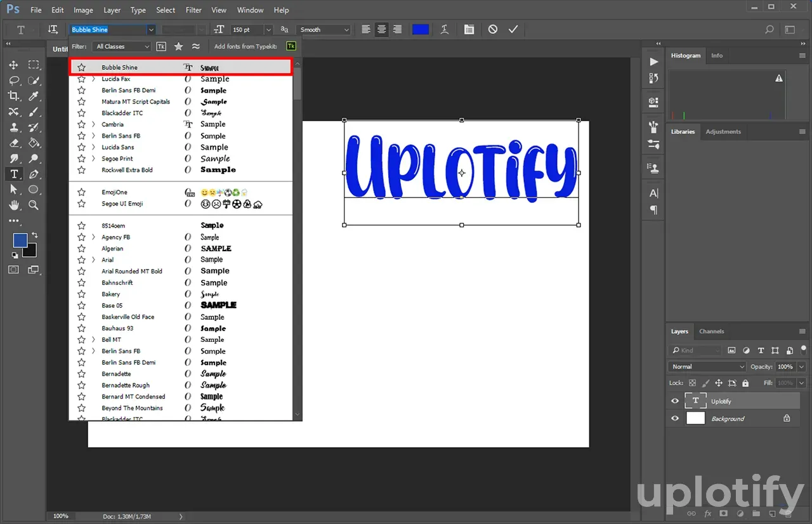Select the Clone Stamp tool

coord(13,127)
